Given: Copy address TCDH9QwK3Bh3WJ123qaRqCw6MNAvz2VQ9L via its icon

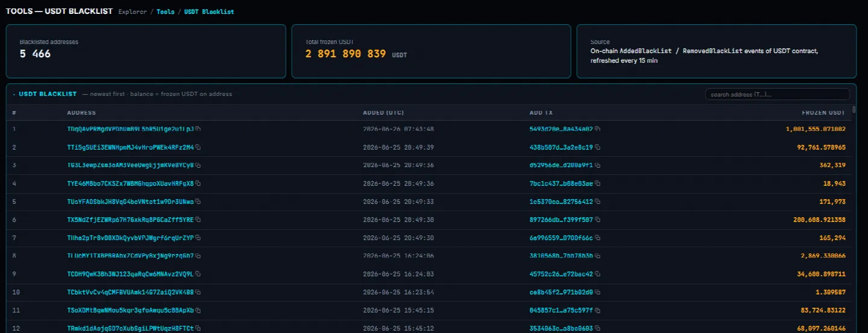Looking at the screenshot, I should tap(198, 274).
